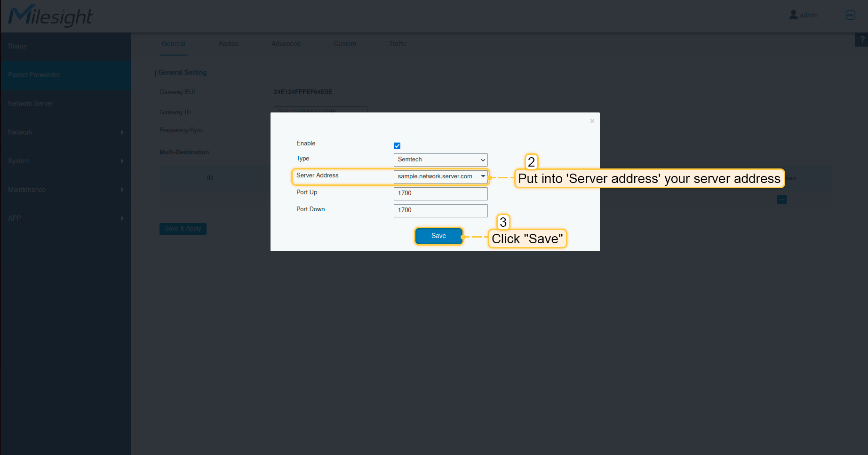868x455 pixels.
Task: Switch to the Radios tab
Action: [228, 44]
